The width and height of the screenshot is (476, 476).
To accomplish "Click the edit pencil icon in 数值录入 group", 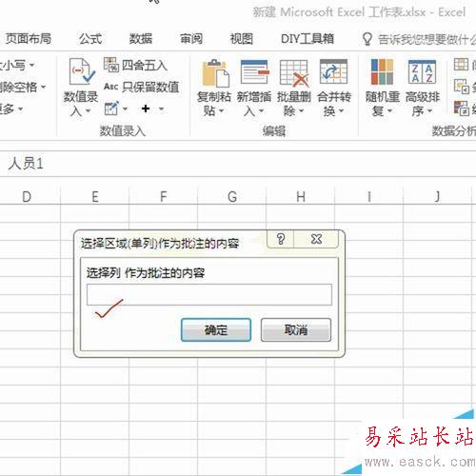I will (111, 109).
